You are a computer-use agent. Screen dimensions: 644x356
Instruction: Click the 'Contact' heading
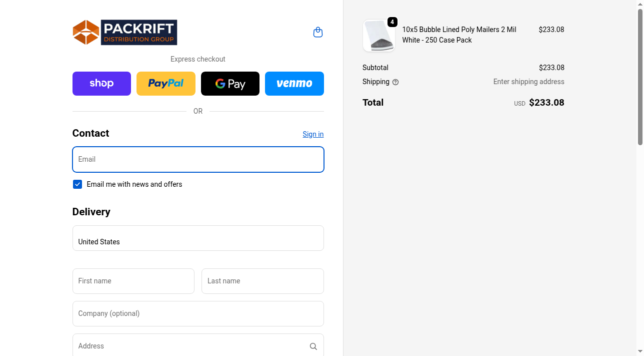90,133
